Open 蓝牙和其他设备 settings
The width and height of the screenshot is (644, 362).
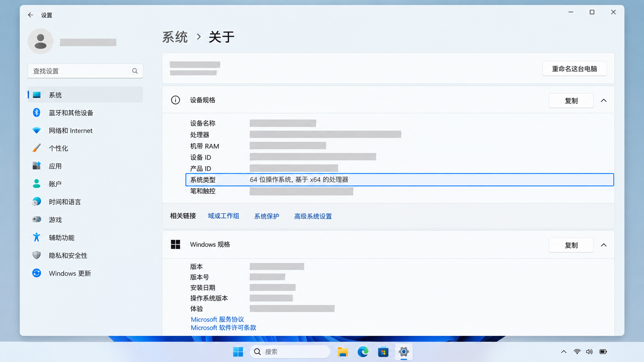[86, 113]
